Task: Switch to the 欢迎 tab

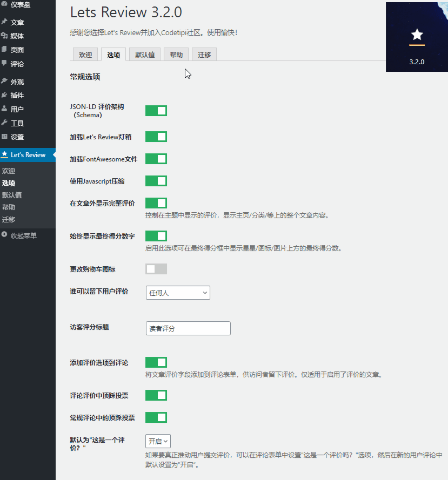Action: (x=85, y=55)
